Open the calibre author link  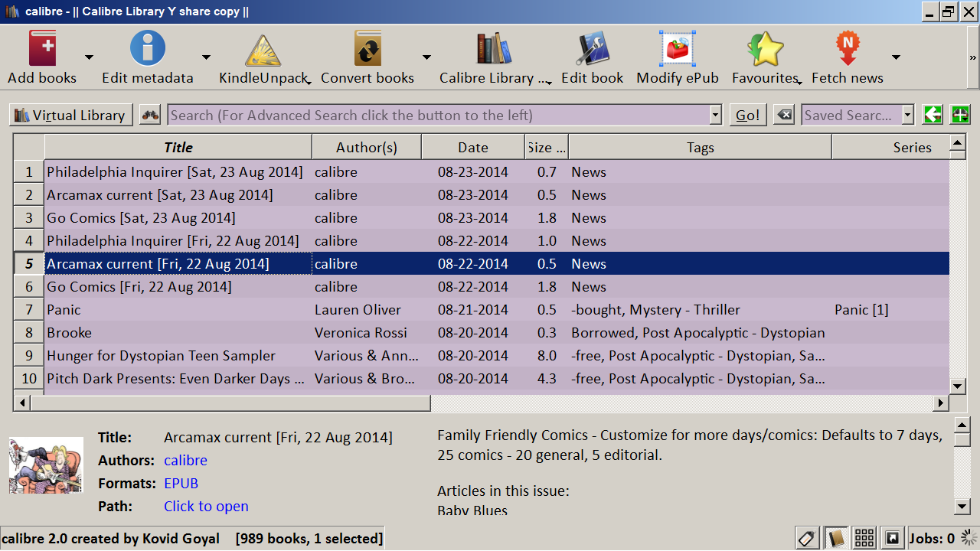coord(185,460)
